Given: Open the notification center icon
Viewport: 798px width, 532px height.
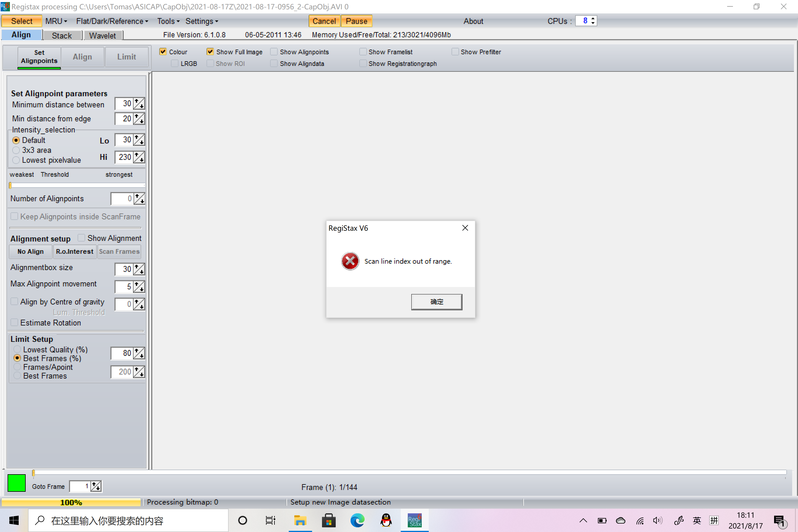Looking at the screenshot, I should coord(780,521).
